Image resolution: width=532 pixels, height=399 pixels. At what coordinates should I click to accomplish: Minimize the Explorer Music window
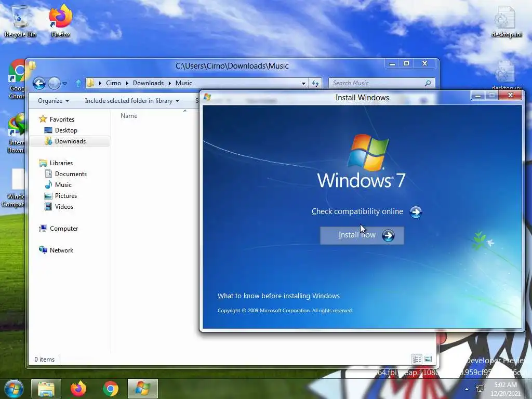click(392, 64)
